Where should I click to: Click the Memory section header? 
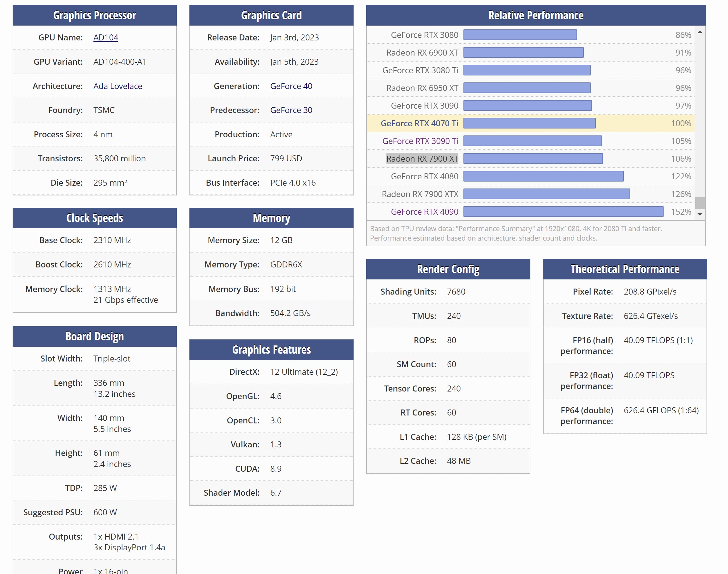coord(272,218)
